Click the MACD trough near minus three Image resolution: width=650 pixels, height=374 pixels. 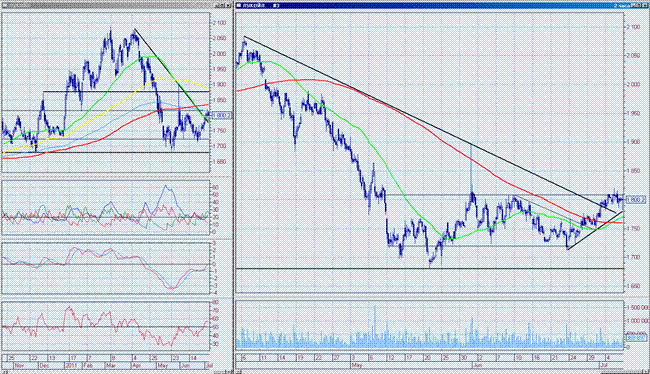[172, 287]
